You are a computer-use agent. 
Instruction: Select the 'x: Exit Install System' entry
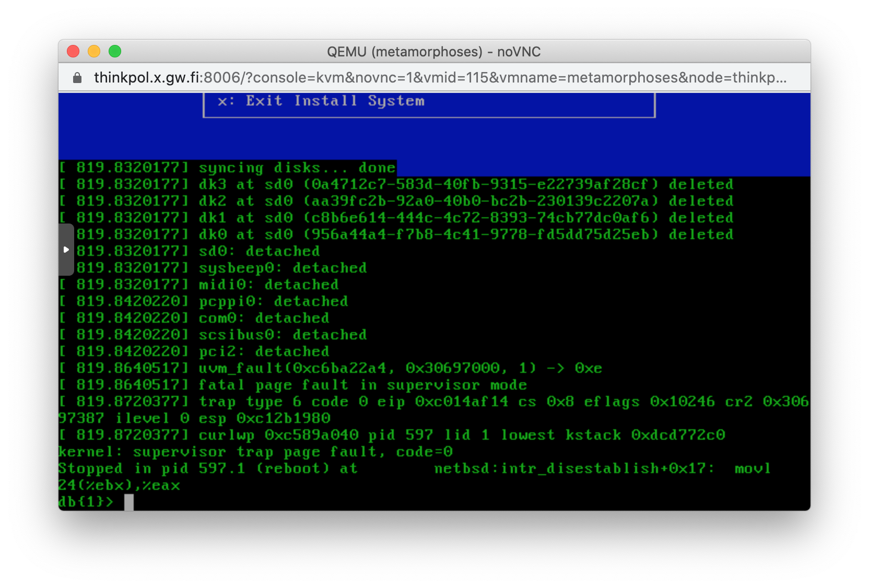click(x=321, y=101)
